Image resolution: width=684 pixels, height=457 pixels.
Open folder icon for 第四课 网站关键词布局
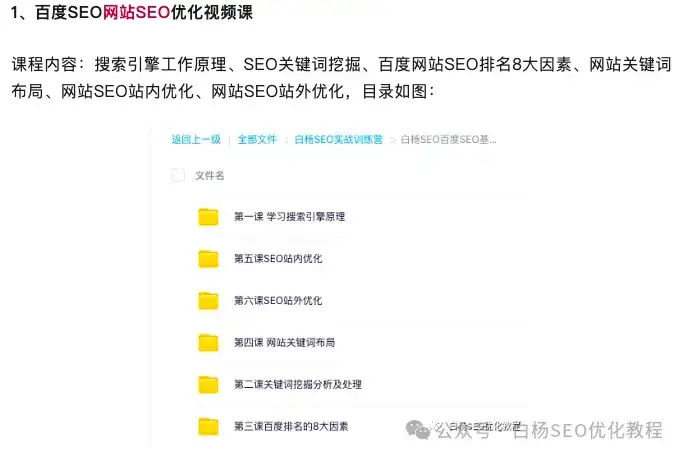point(208,342)
